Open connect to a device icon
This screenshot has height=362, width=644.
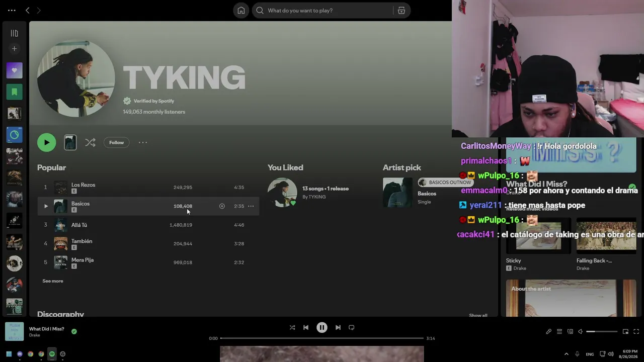pos(570,332)
